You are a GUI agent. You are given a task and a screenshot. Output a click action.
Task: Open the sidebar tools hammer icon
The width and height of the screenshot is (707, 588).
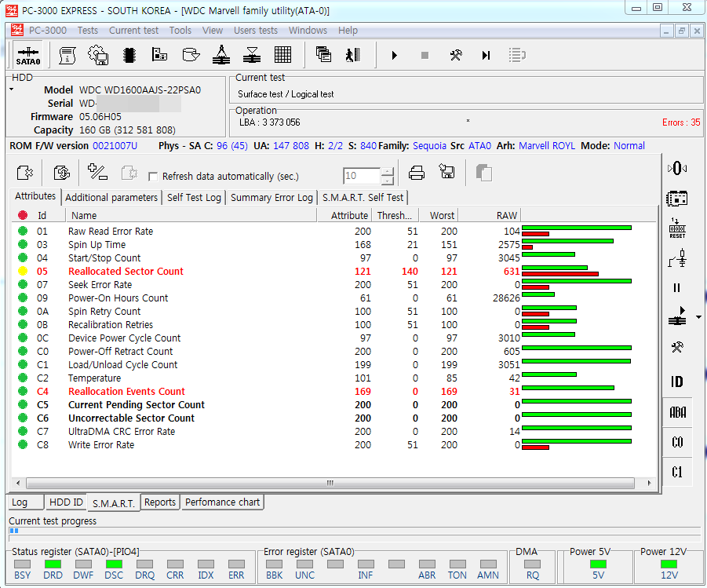[677, 347]
